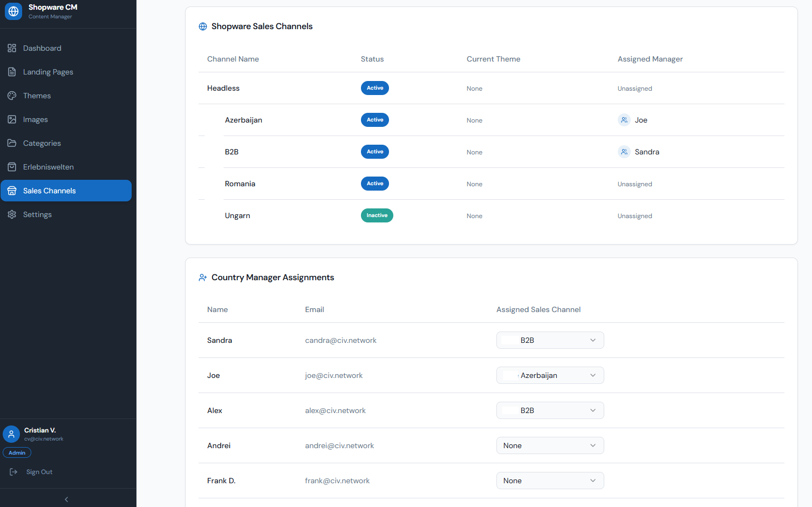The image size is (812, 507).
Task: Click the globe icon beside Shopware Sales Channels
Action: pos(203,26)
